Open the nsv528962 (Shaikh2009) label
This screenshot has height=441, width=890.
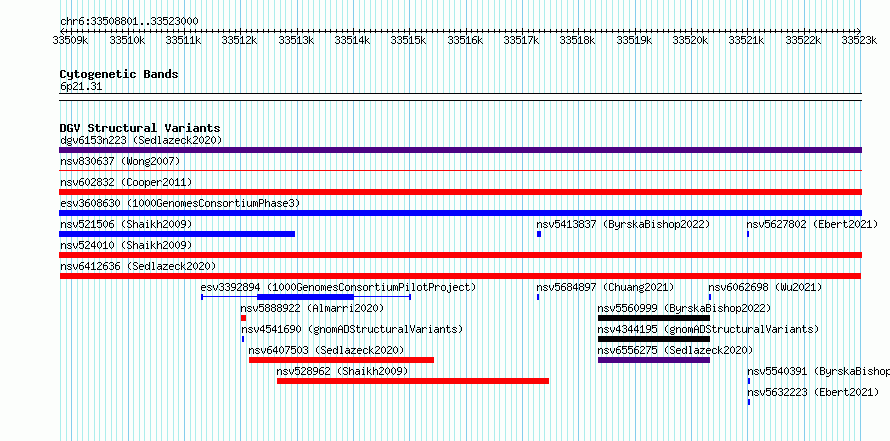[x=342, y=371]
